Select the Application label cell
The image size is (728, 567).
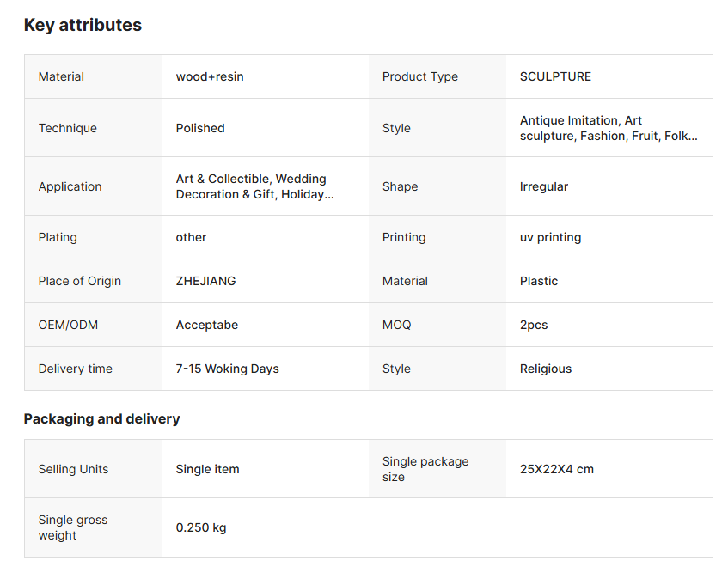[70, 186]
